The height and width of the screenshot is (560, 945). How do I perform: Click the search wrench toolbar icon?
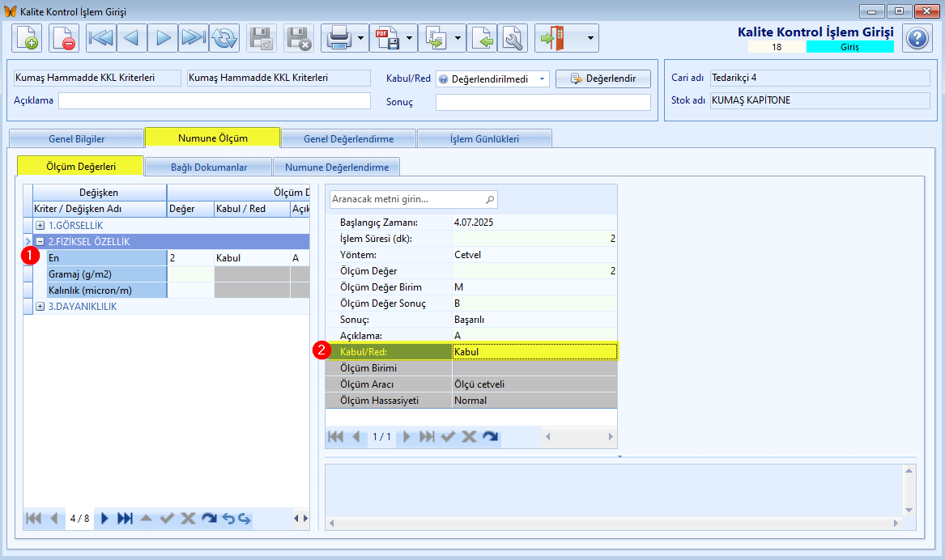tap(513, 38)
